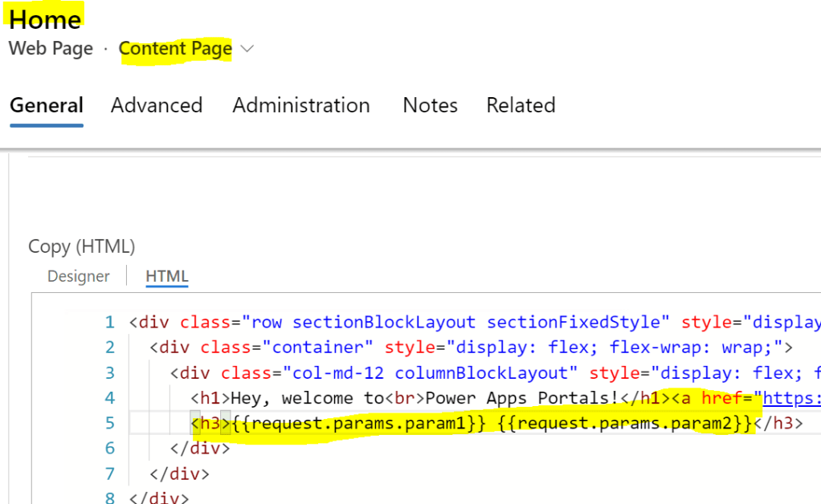
Task: Click line number 1 in the code gutter
Action: pos(109,323)
